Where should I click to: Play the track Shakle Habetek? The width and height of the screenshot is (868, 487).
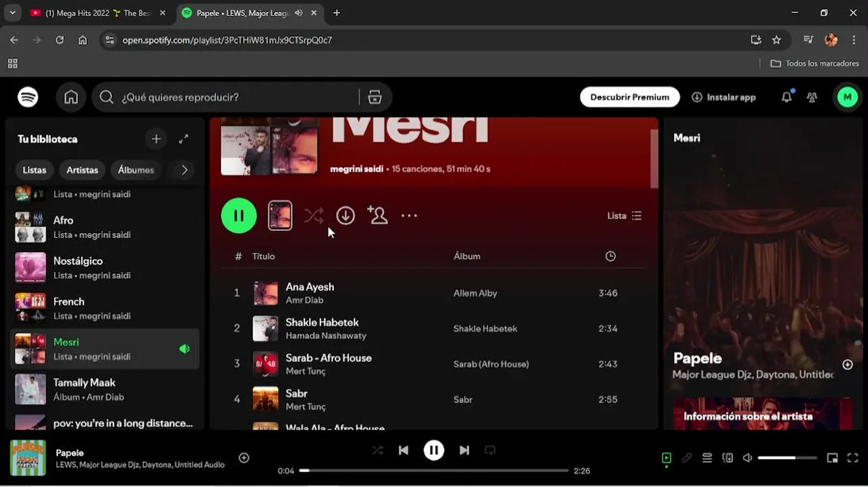point(322,323)
